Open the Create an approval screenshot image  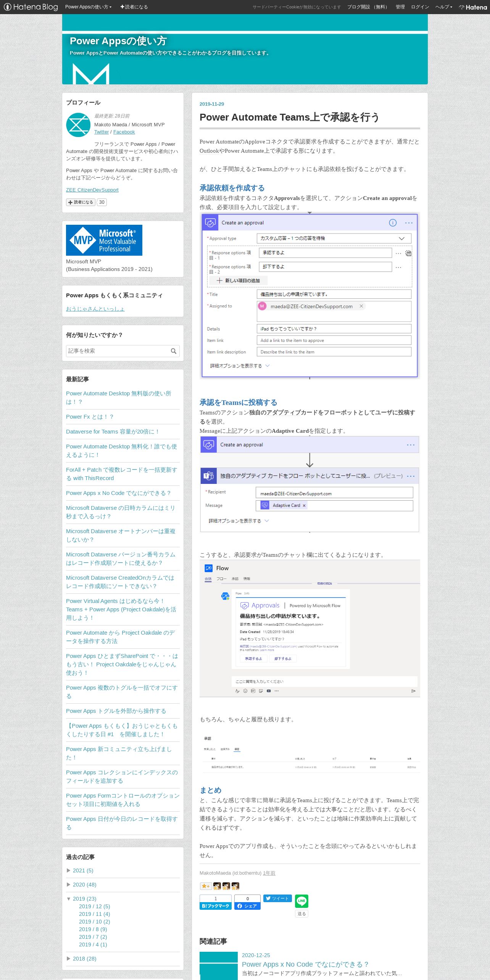click(x=309, y=295)
